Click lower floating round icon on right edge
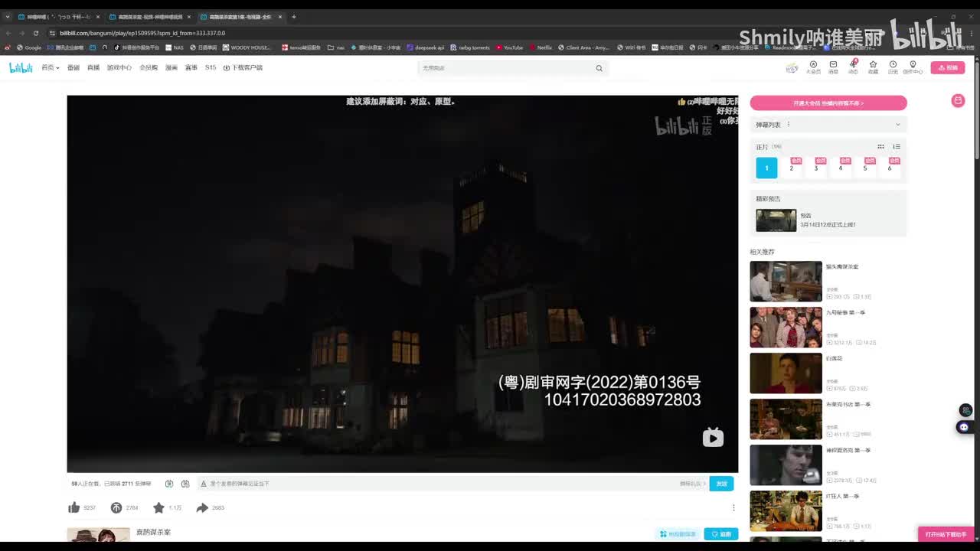 (964, 427)
